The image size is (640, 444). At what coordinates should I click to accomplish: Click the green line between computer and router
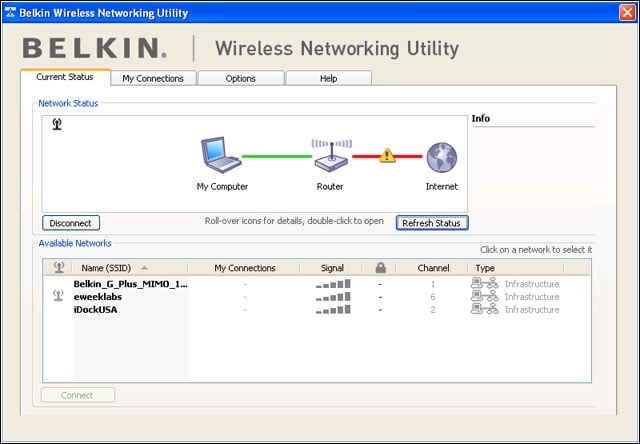click(277, 156)
